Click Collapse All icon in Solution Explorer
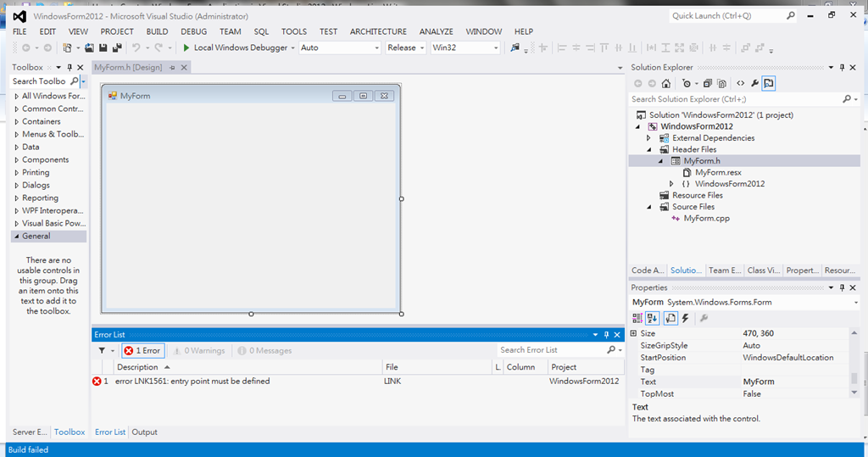Viewport: 868px width, 457px height. (x=708, y=84)
